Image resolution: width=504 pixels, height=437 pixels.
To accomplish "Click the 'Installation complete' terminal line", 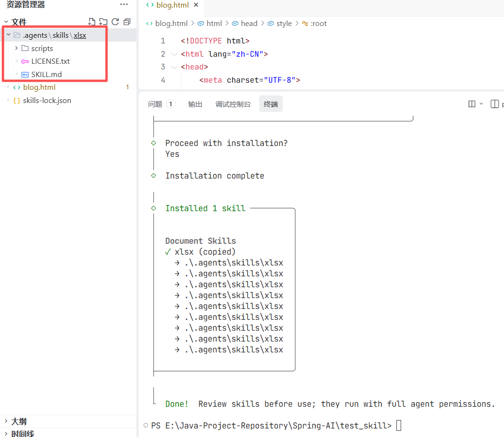I will tap(215, 176).
